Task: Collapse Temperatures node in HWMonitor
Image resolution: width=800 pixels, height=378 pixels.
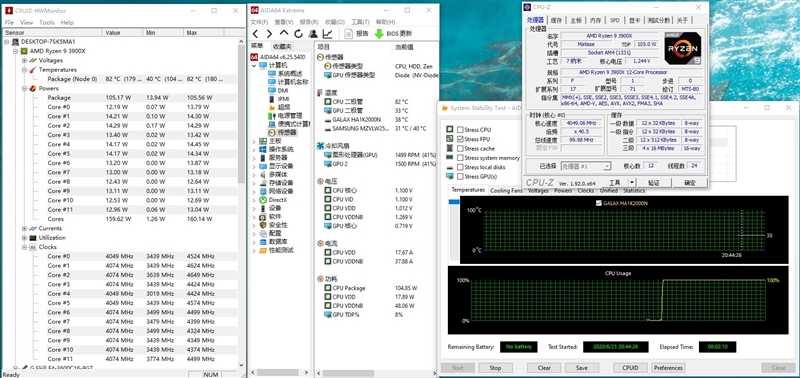Action: click(24, 69)
